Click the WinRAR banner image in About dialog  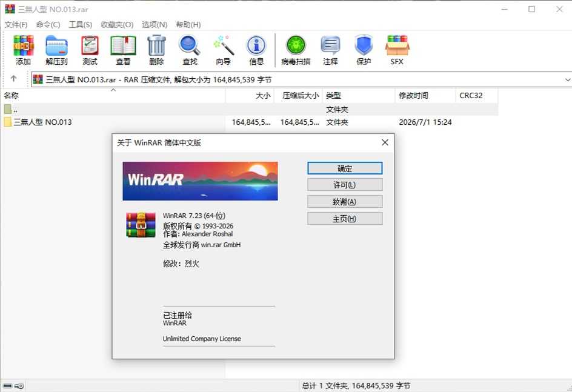pos(200,181)
